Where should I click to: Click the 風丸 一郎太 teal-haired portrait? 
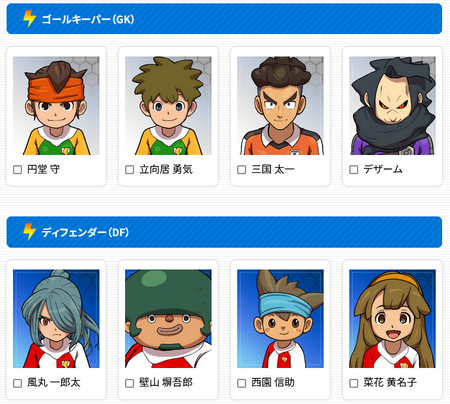pos(56,319)
